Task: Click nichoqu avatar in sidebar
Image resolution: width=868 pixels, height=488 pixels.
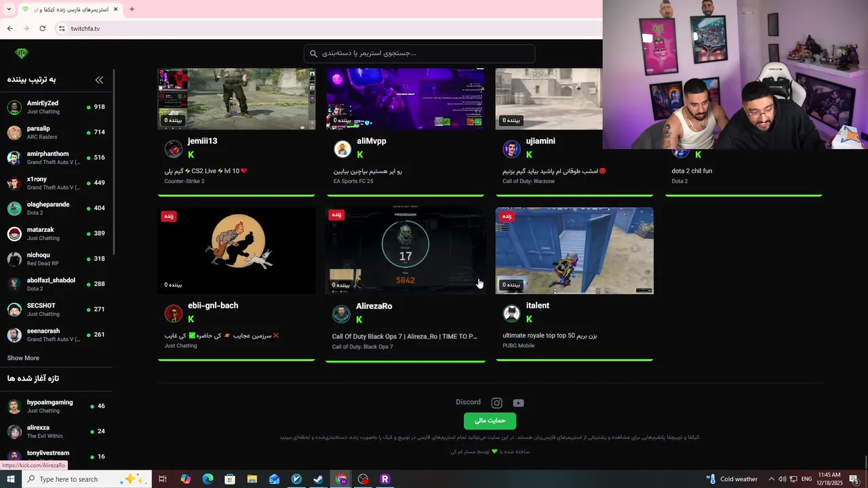Action: point(14,259)
